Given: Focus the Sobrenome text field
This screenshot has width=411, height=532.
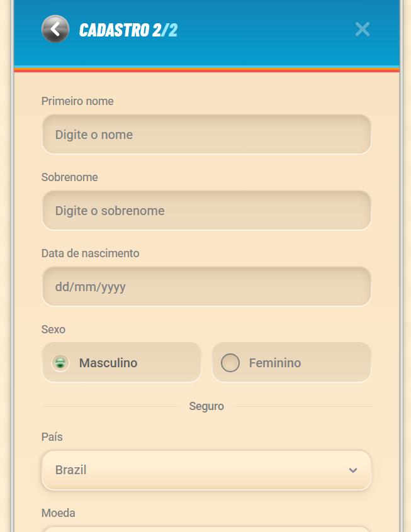Looking at the screenshot, I should (x=206, y=211).
